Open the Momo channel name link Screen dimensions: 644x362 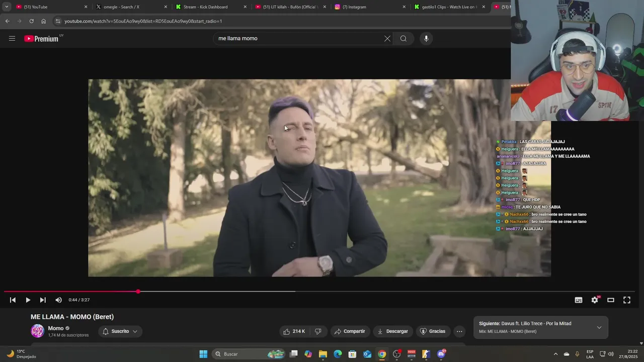[56, 328]
